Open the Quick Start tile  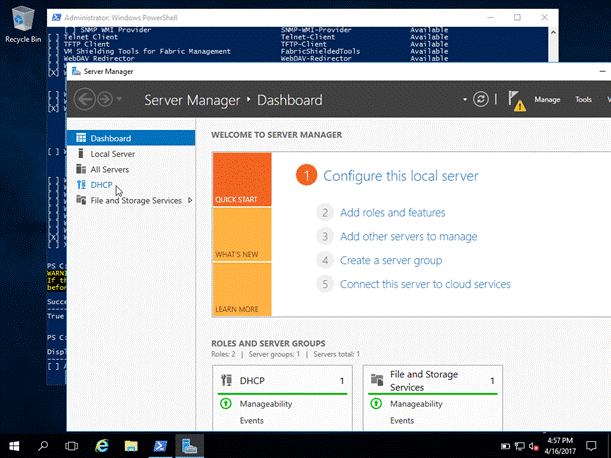pos(242,179)
